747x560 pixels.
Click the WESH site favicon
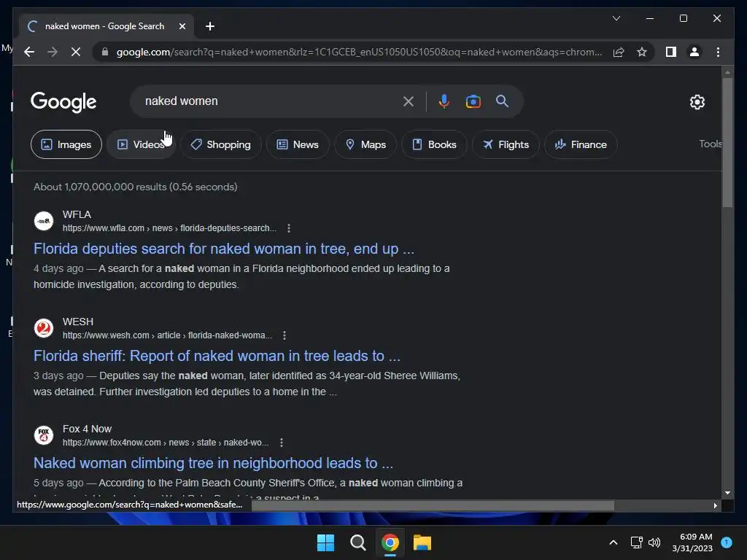pyautogui.click(x=44, y=328)
